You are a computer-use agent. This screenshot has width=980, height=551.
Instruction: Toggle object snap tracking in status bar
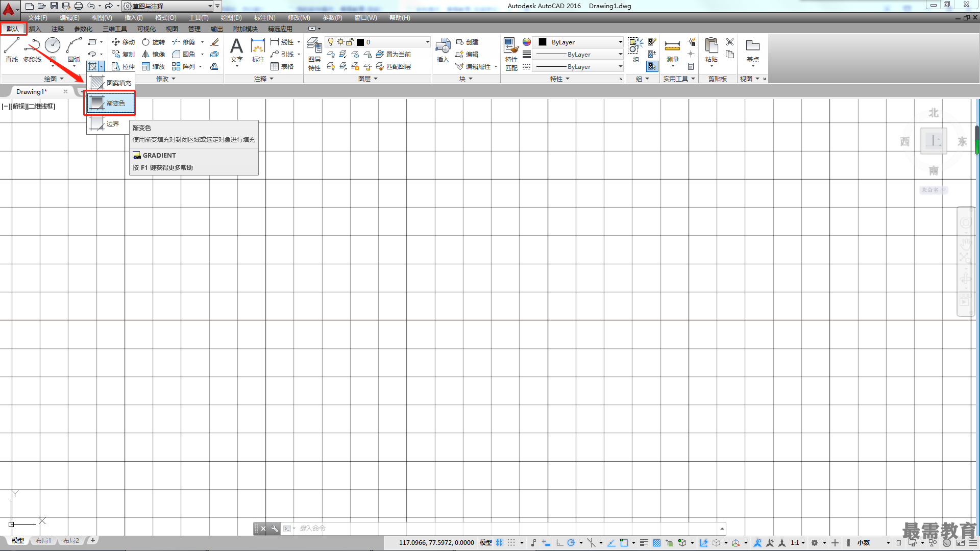pyautogui.click(x=611, y=543)
